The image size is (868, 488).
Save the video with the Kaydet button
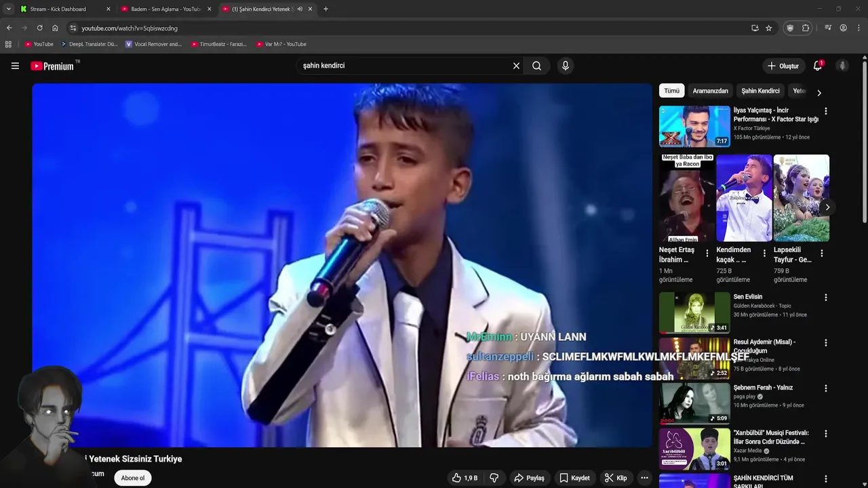pyautogui.click(x=574, y=478)
